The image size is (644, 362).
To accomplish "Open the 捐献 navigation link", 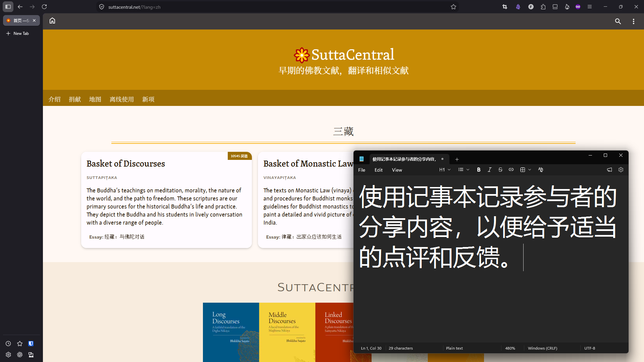I will (x=75, y=99).
